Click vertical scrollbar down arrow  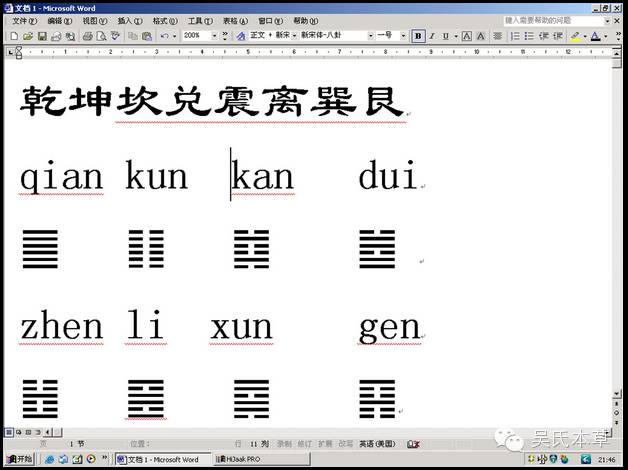coord(617,394)
